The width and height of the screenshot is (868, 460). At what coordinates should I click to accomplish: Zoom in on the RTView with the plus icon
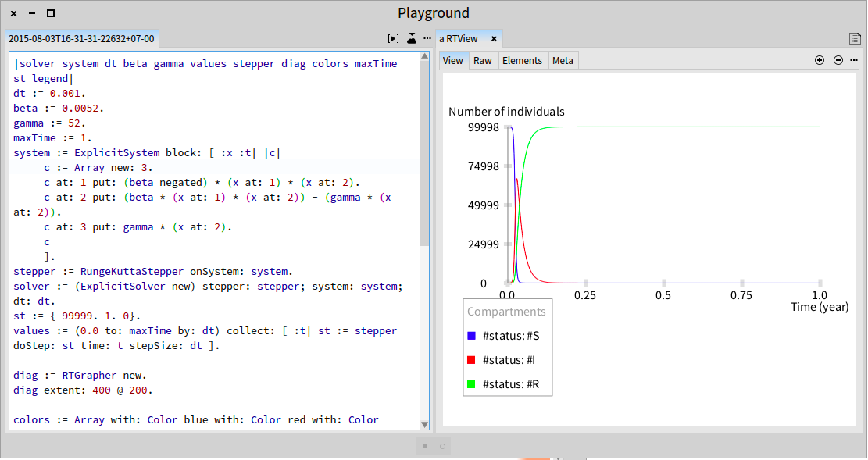[x=820, y=60]
